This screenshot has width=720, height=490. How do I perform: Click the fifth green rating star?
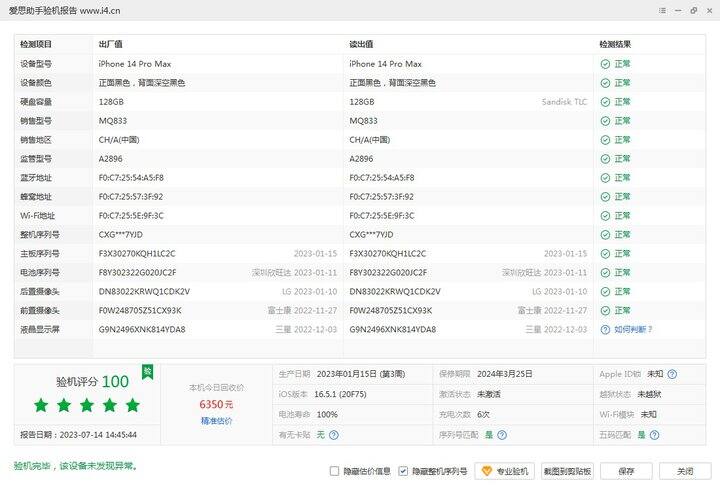pos(133,405)
